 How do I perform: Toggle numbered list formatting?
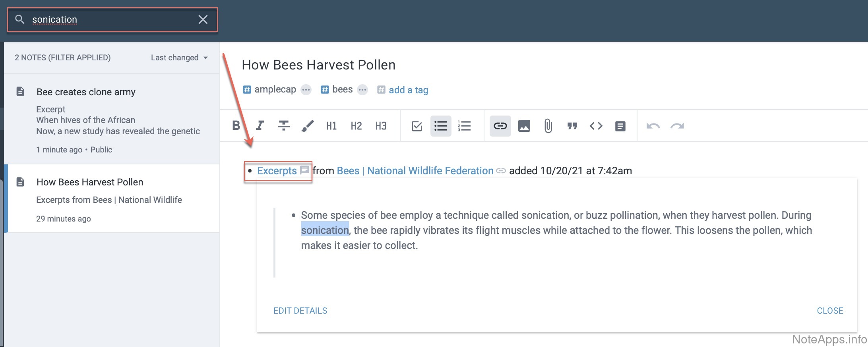point(464,126)
